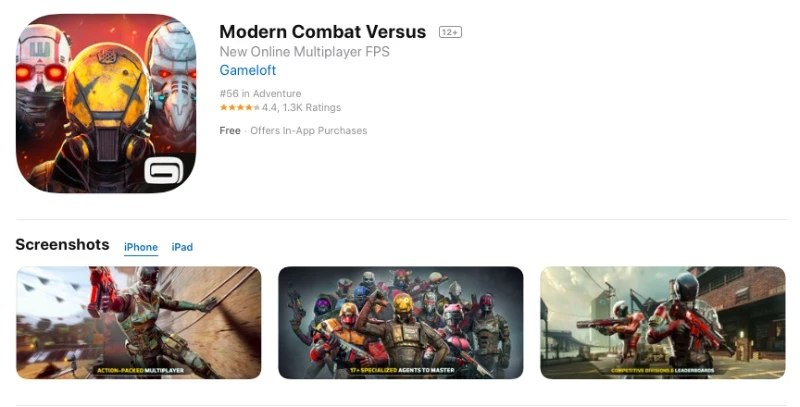This screenshot has height=407, width=800.
Task: Click the Modern Combat Versus app icon
Action: coord(106,104)
